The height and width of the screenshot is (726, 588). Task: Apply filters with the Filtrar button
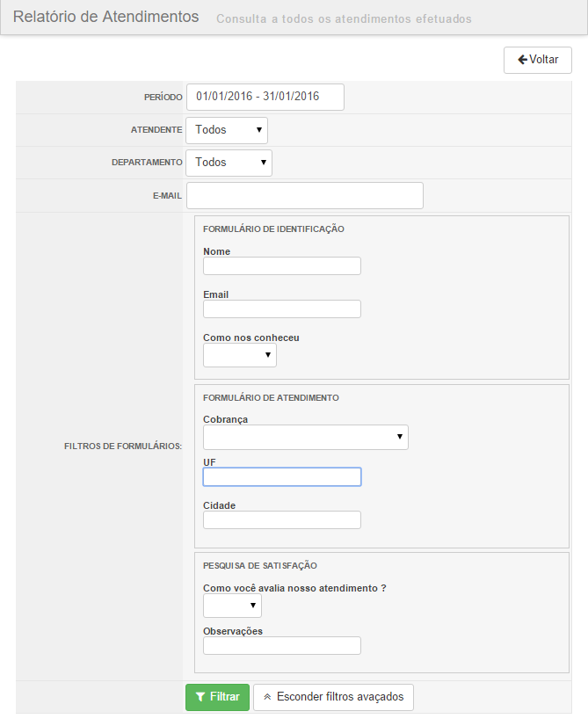pyautogui.click(x=218, y=697)
